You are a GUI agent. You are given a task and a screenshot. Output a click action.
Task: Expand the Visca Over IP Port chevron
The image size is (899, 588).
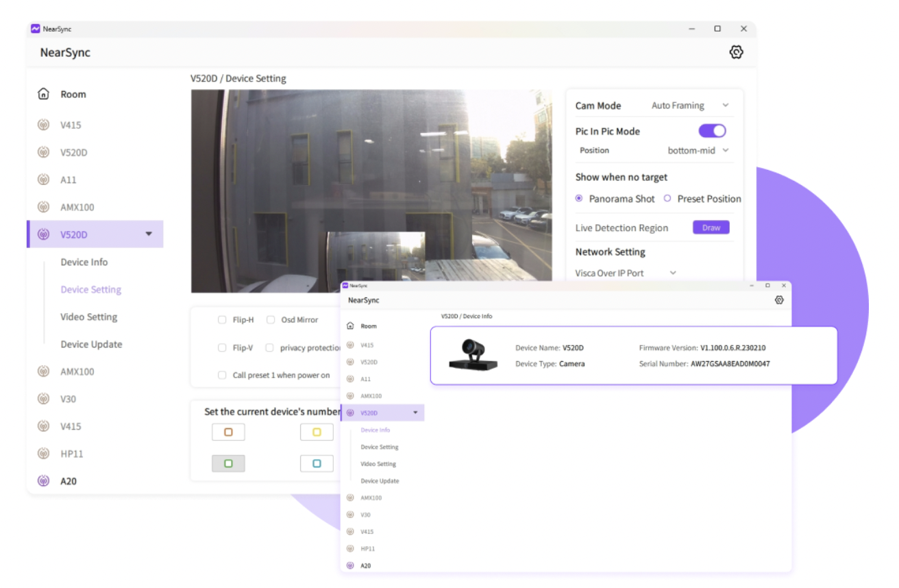[673, 273]
